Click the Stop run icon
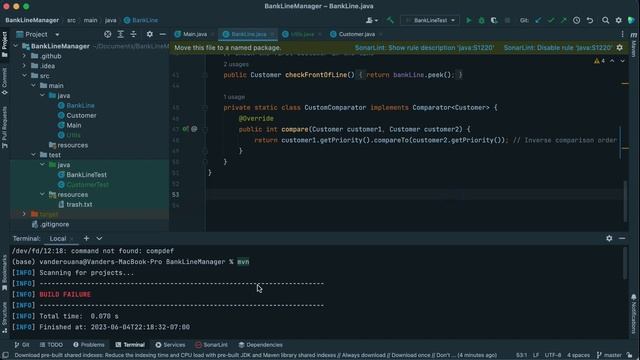This screenshot has width=640, height=360. click(x=507, y=20)
